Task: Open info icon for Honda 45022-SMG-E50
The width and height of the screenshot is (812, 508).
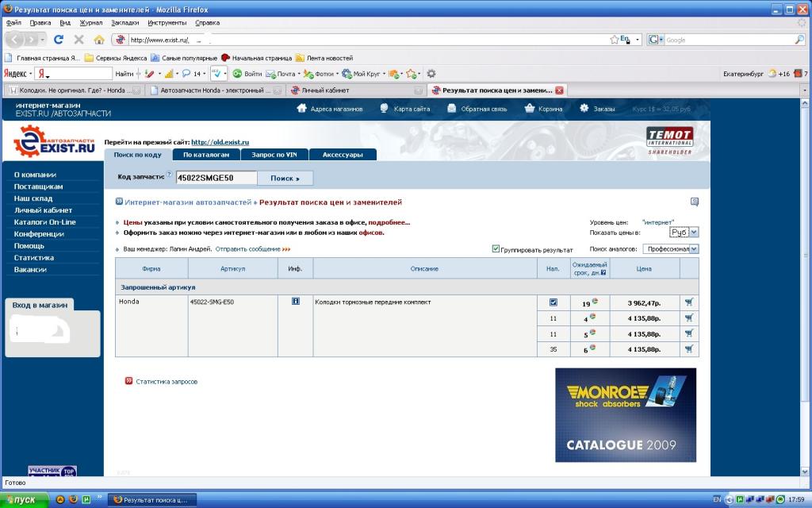Action: coord(296,301)
